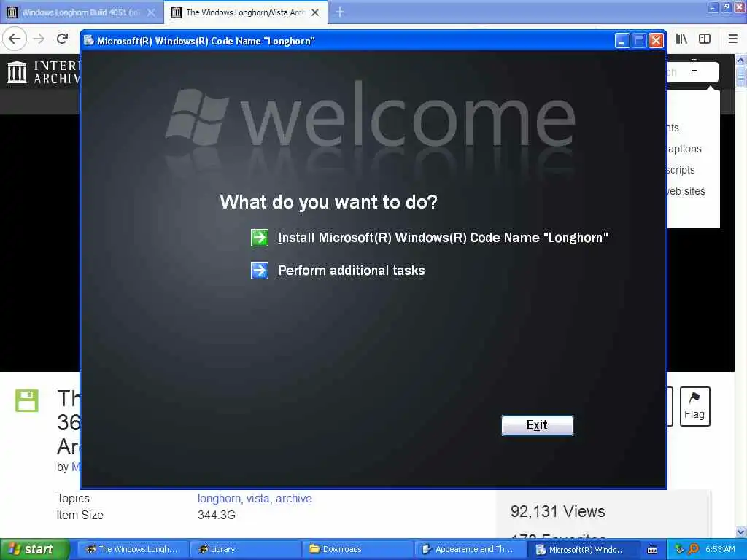This screenshot has width=747, height=560.
Task: Close the Longhorn setup window
Action: click(657, 41)
